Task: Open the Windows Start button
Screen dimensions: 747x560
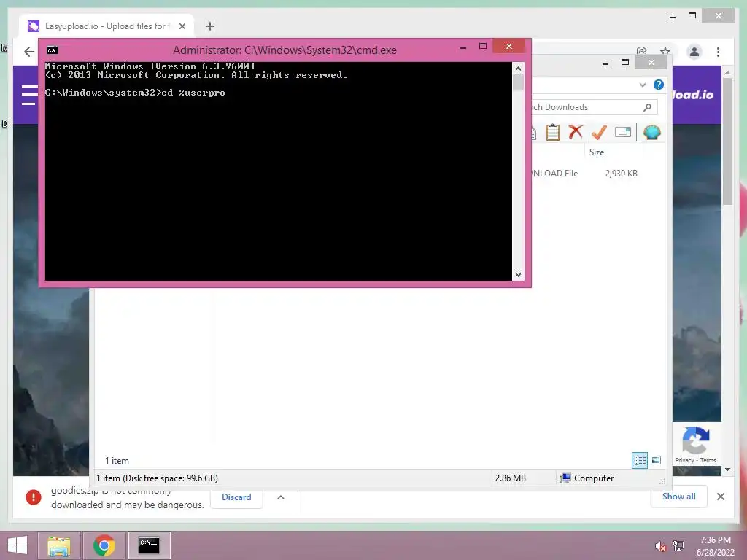Action: 18,545
